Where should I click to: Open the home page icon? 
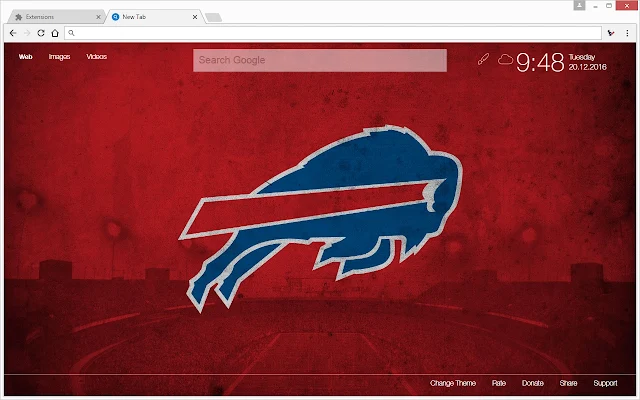[55, 33]
